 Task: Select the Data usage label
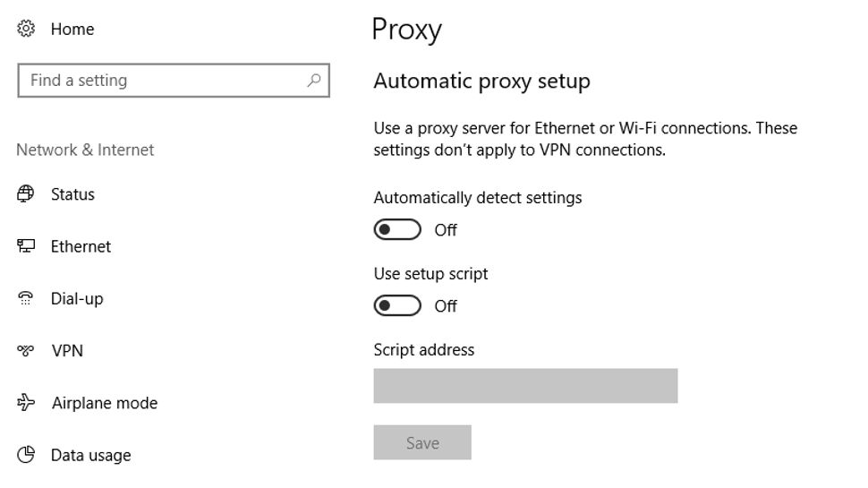[x=90, y=455]
